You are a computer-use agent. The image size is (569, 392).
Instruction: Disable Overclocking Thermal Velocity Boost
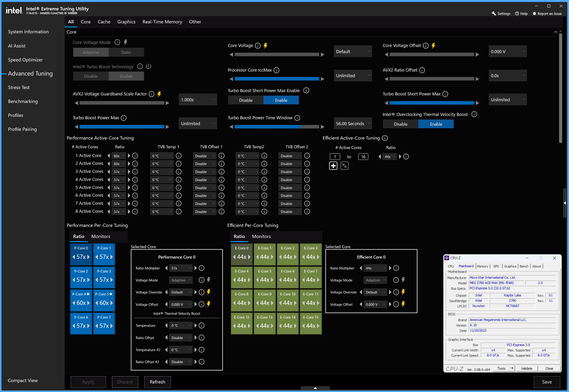tap(400, 124)
